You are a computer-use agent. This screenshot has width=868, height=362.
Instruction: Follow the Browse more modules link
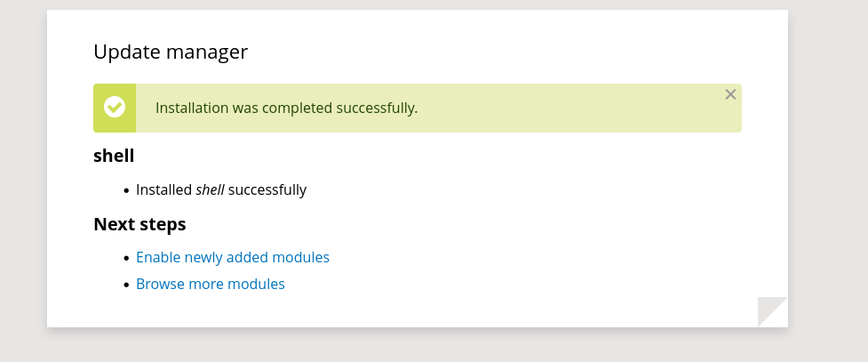click(x=211, y=284)
